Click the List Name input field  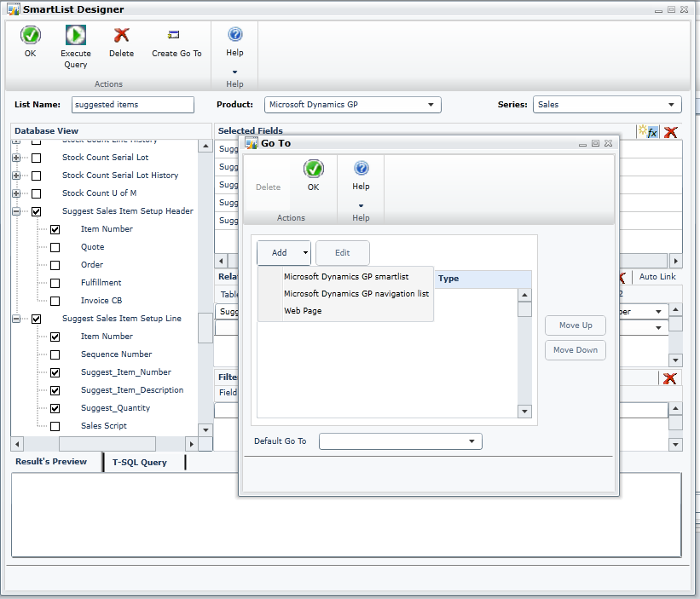(x=133, y=105)
